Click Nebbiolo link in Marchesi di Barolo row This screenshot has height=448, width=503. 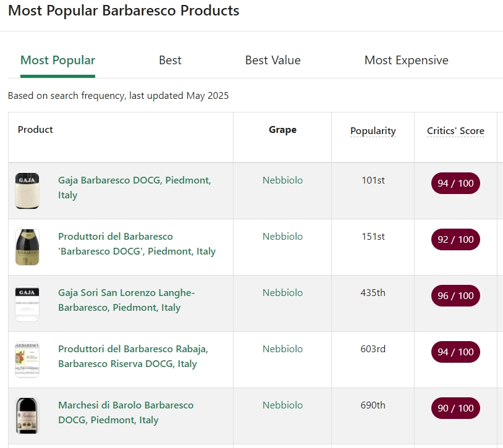pos(282,405)
